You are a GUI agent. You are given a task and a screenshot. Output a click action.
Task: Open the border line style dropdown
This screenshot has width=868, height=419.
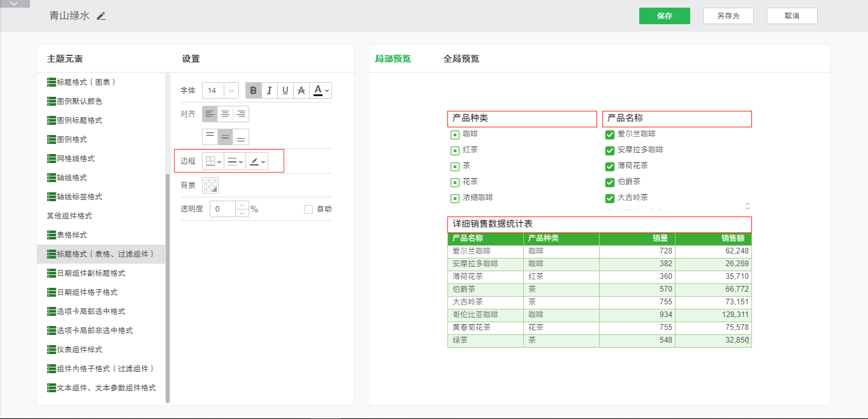[235, 162]
